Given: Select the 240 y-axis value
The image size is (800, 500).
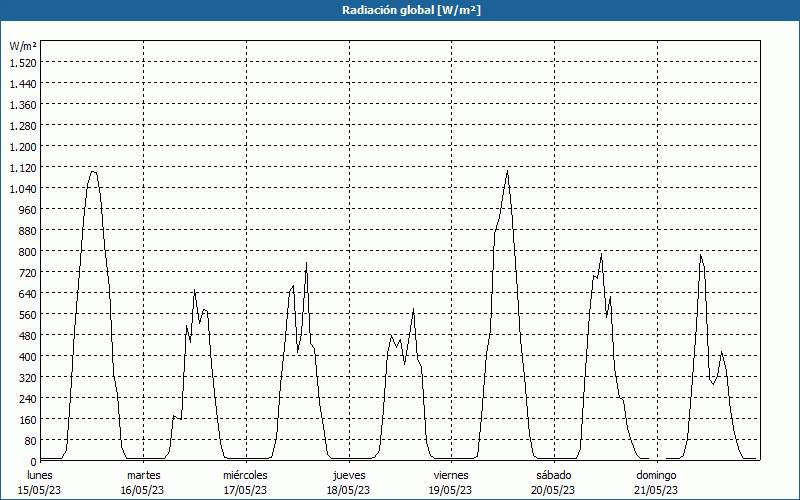Looking at the screenshot, I should pos(29,398).
